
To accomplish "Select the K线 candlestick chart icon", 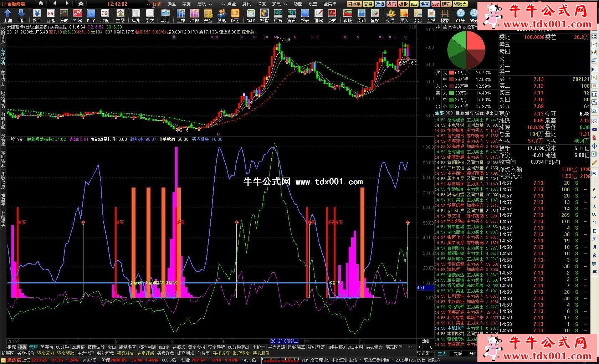I will pos(77,16).
